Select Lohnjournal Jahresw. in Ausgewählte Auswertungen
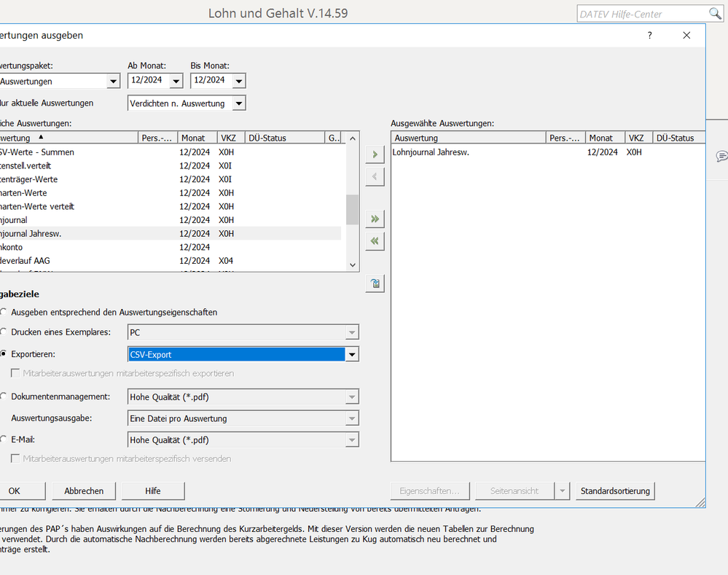Screen dimensions: 728x575 point(548,152)
